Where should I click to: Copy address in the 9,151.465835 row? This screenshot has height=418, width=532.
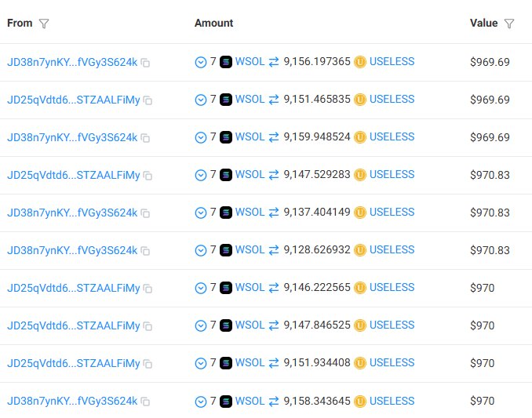coord(148,100)
